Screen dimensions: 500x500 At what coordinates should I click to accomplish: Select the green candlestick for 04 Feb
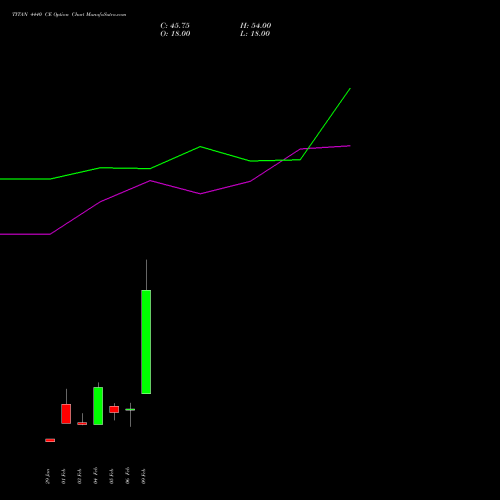pyautogui.click(x=98, y=406)
